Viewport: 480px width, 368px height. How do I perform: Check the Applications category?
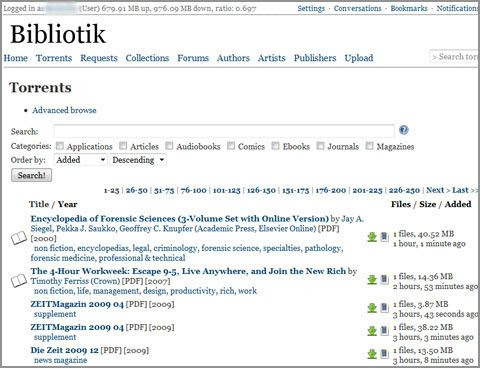point(60,146)
